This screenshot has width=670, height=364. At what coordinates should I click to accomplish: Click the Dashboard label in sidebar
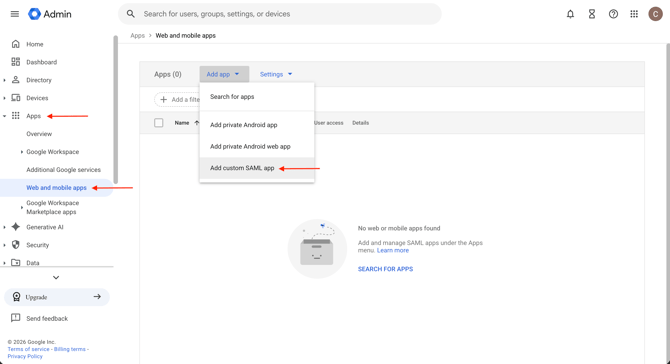pos(41,62)
